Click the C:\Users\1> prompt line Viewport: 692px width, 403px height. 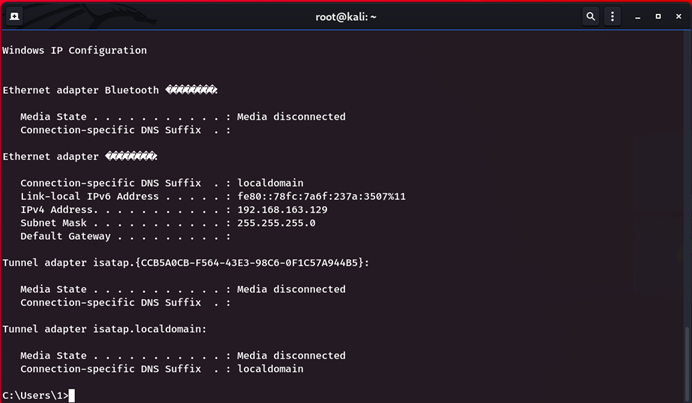pos(36,396)
